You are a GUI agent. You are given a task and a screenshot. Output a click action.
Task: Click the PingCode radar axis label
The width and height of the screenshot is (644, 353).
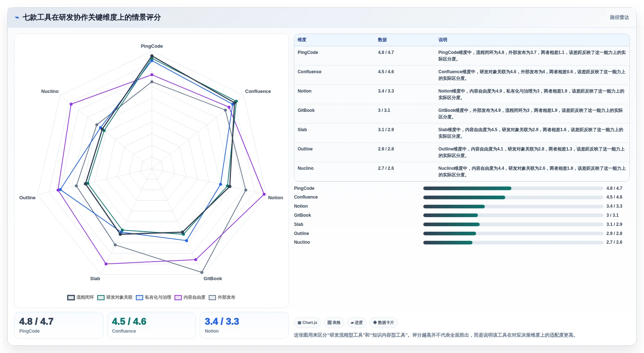tap(152, 46)
